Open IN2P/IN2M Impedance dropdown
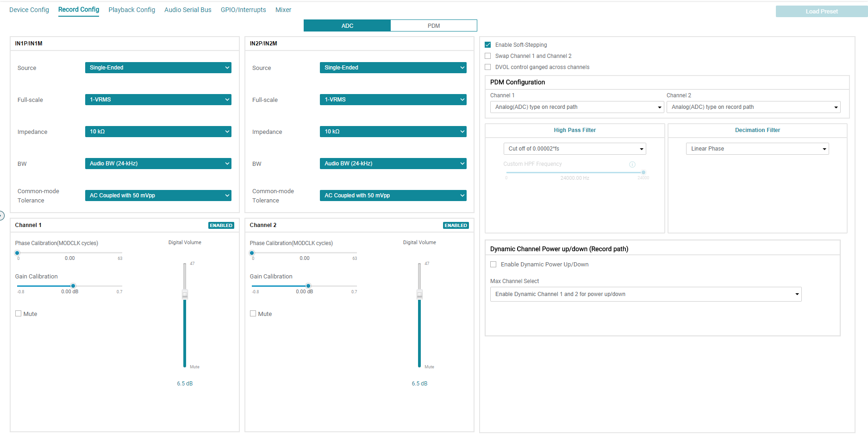 pyautogui.click(x=393, y=132)
